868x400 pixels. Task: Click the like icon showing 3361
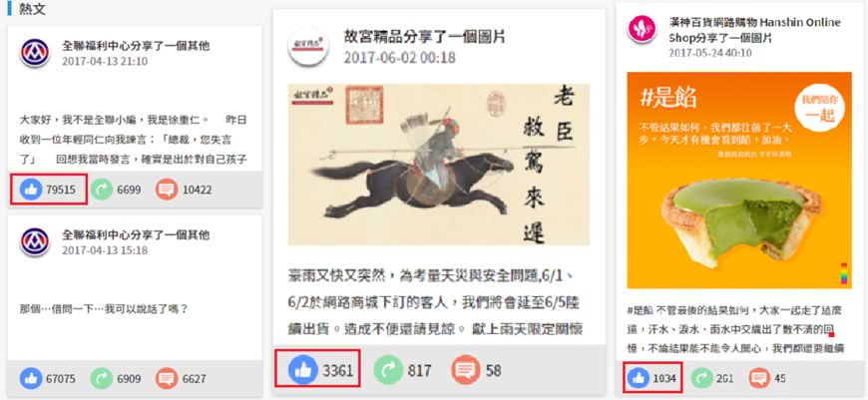click(x=303, y=369)
